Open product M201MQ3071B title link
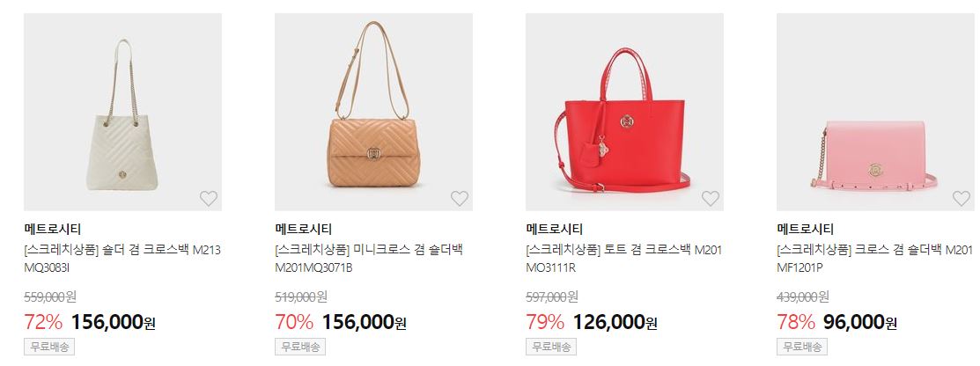The width and height of the screenshot is (980, 366). pos(370,259)
